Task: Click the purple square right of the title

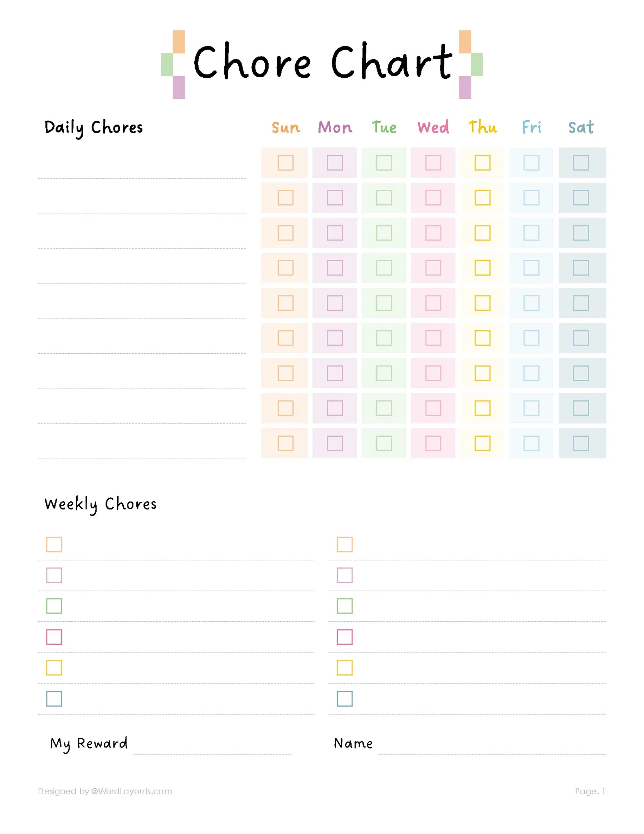Action: coord(465,87)
